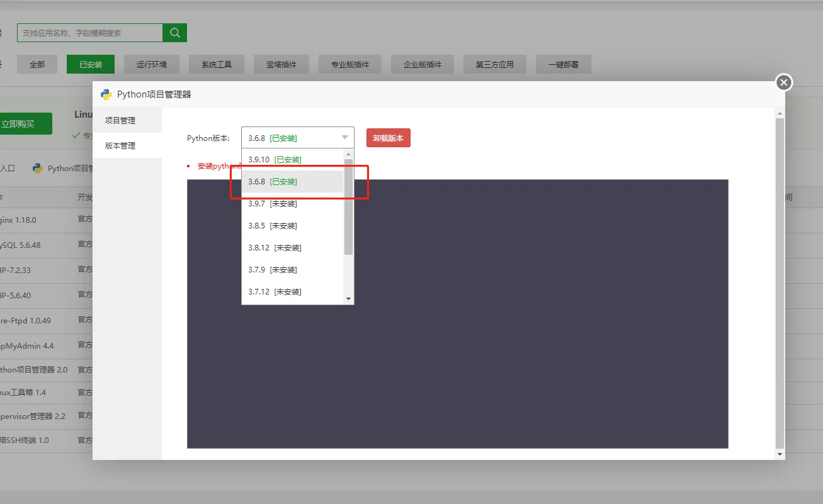This screenshot has width=823, height=504.
Task: Open the 一键部署 category tab
Action: [x=564, y=64]
